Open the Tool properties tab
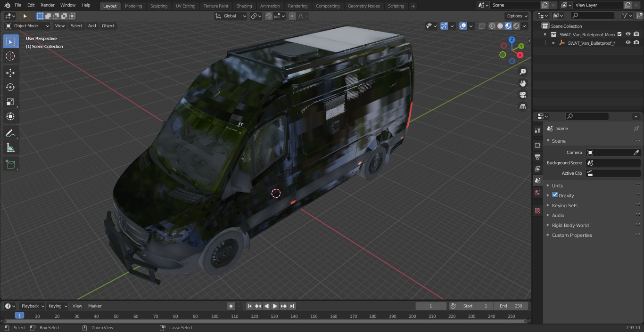Screen dimensions: 644x332 pyautogui.click(x=537, y=130)
